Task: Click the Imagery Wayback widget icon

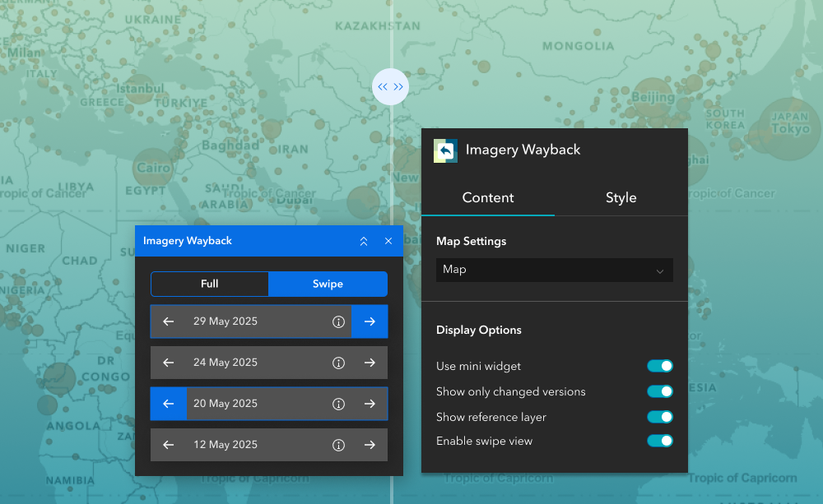Action: (444, 150)
